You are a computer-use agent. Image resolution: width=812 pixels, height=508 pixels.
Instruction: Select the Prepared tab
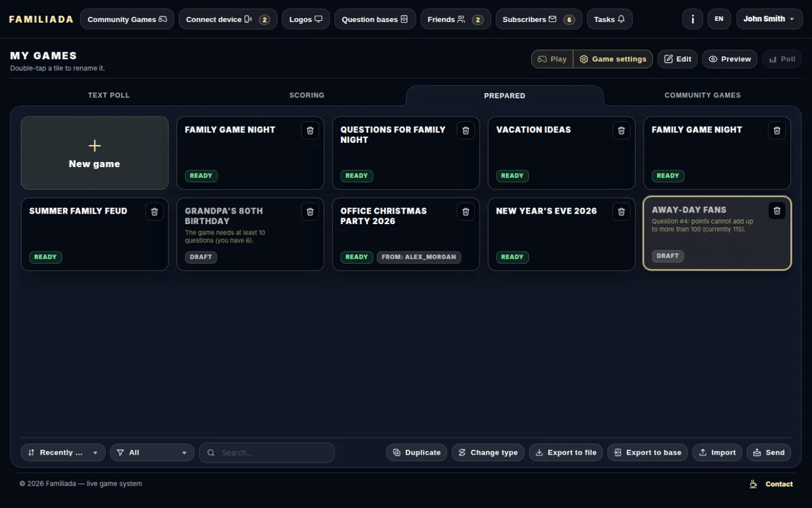point(505,96)
